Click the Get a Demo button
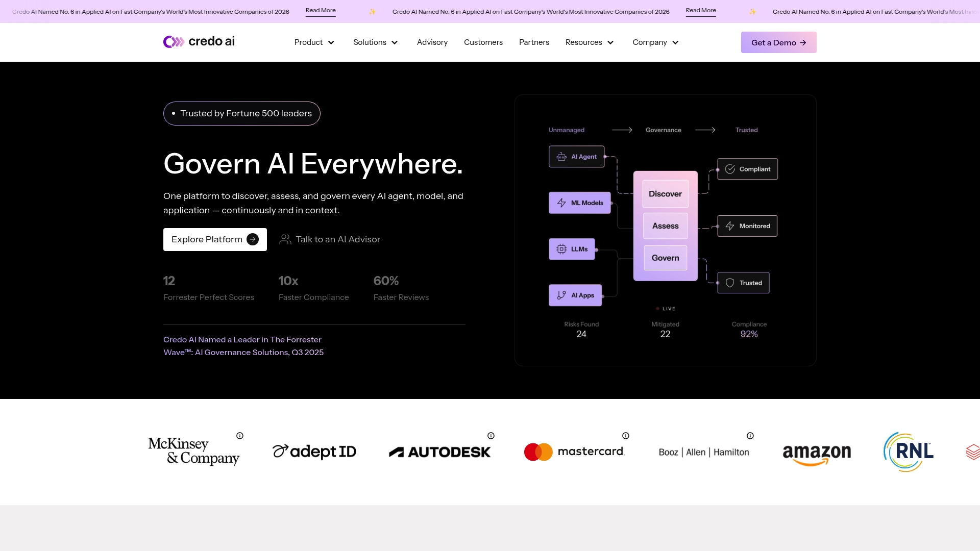 click(778, 42)
